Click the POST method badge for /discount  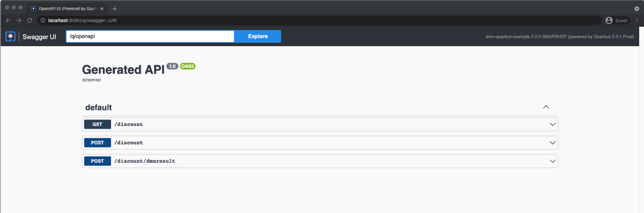(97, 142)
